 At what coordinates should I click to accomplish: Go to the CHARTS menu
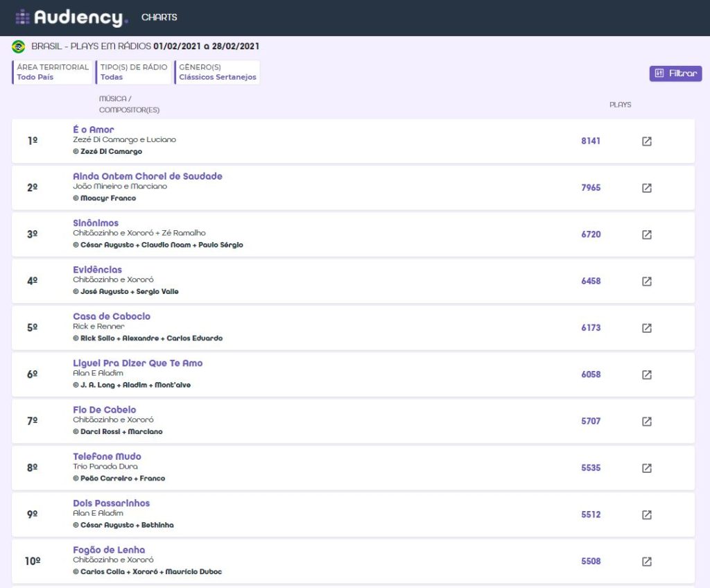[159, 17]
